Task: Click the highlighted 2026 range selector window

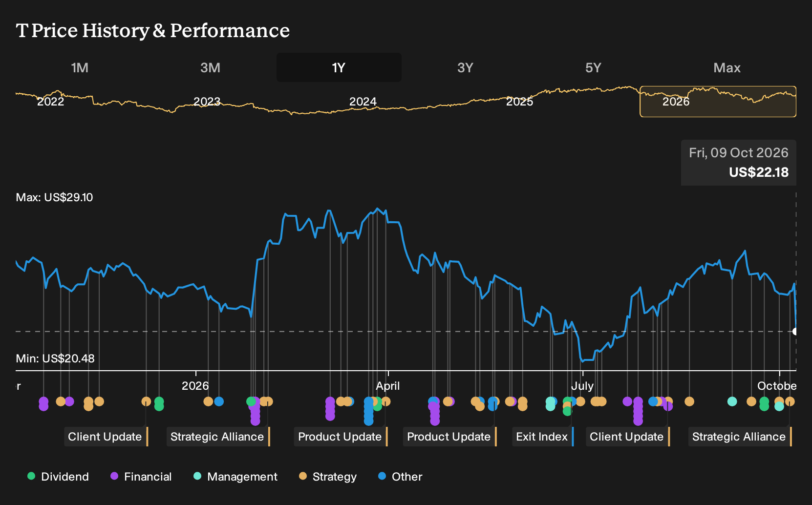Action: [718, 102]
